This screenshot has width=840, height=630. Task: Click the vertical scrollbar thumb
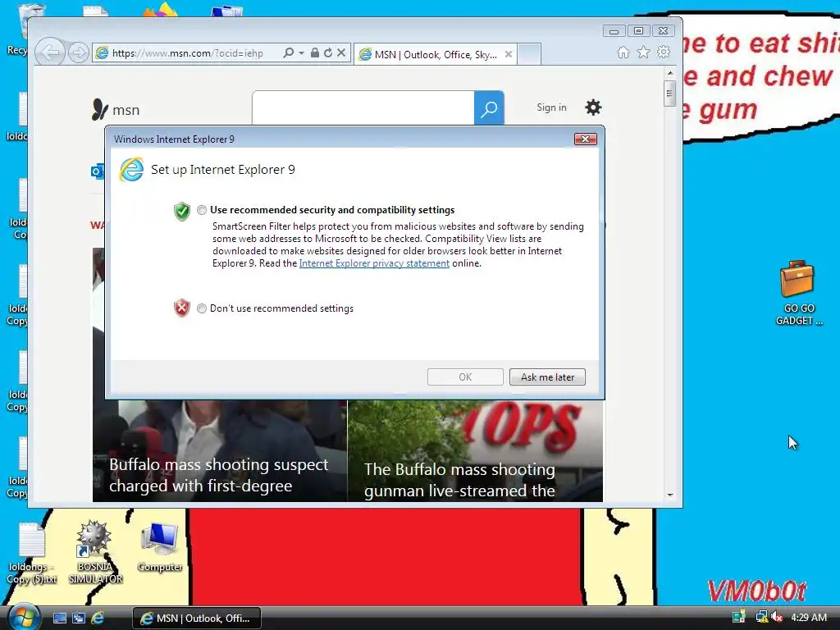click(669, 94)
